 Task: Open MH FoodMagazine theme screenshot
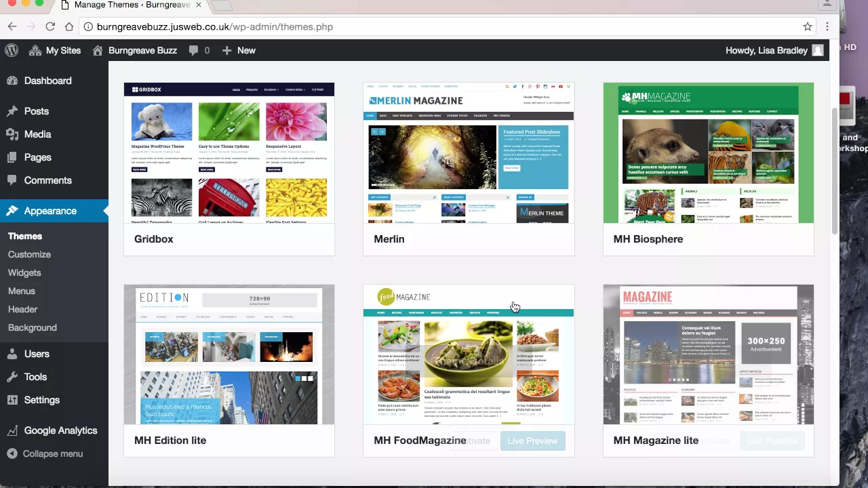click(469, 354)
